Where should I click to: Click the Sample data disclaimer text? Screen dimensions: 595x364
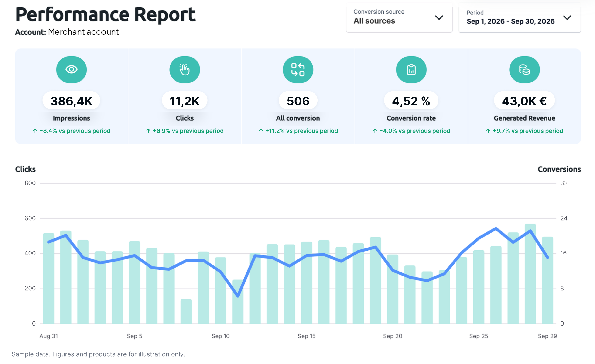click(x=98, y=354)
